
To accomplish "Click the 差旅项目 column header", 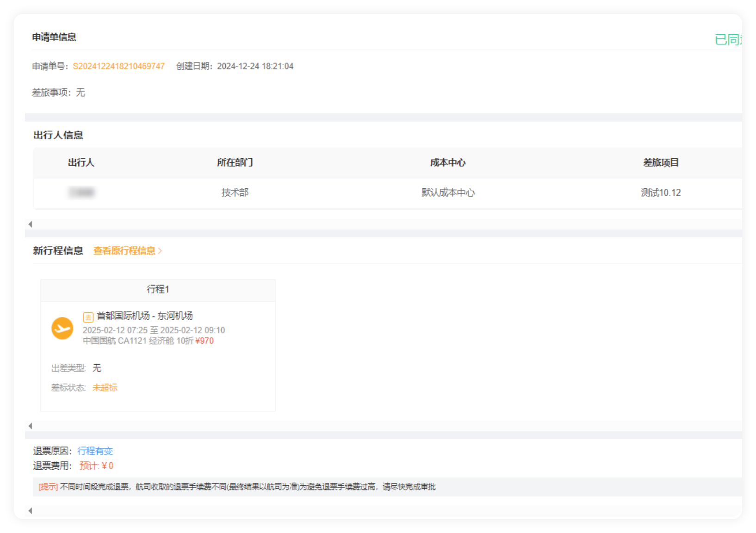I will (x=660, y=163).
